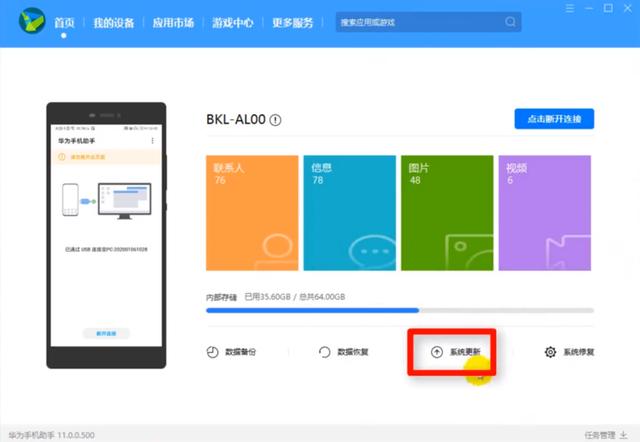640x442 pixels.
Task: Click the 系统更新 up-arrow icon
Action: click(x=437, y=352)
